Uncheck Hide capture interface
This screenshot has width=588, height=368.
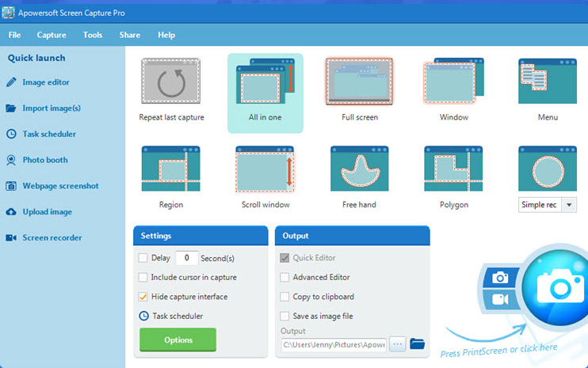point(143,297)
